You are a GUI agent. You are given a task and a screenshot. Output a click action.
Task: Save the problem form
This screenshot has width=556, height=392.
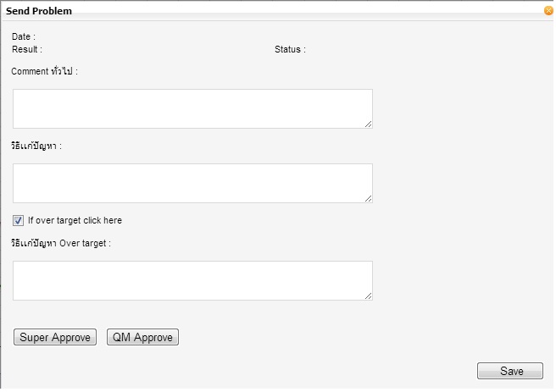510,371
